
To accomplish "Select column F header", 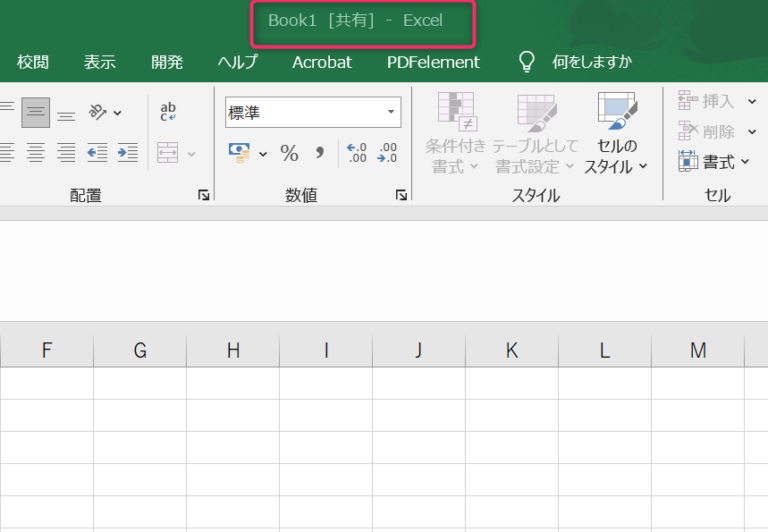I will click(47, 350).
